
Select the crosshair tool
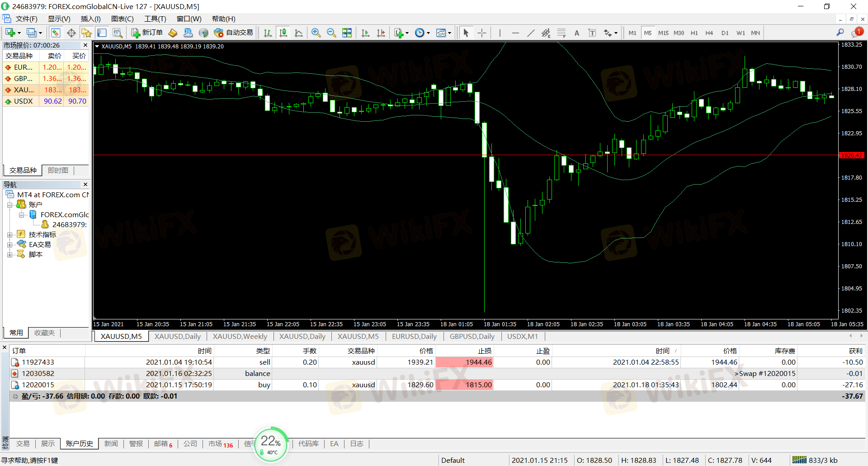(482, 33)
